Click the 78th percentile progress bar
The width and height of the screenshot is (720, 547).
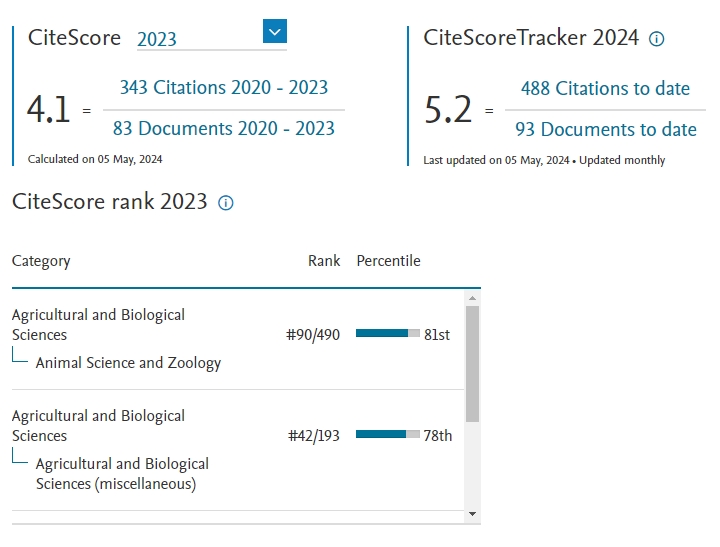tap(388, 434)
